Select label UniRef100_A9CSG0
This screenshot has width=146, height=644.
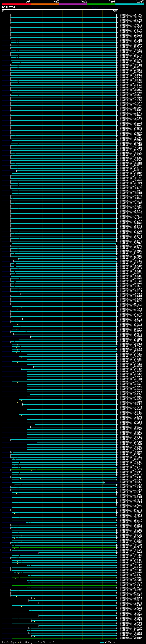click(131, 261)
